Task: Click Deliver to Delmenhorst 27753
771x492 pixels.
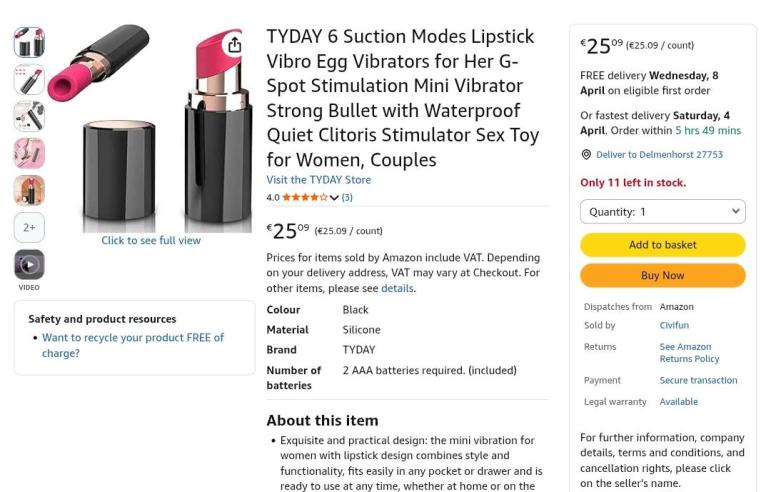Action: [659, 155]
